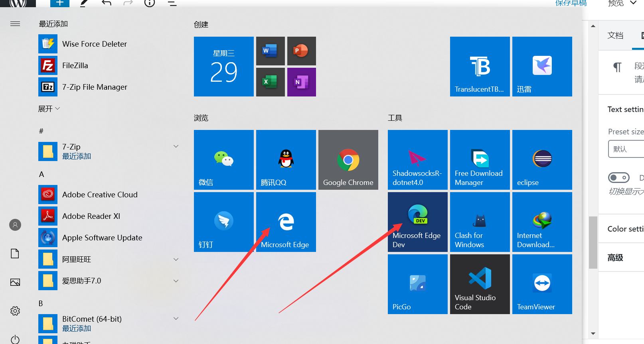Open the PicGo tile
This screenshot has height=344, width=644.
point(418,284)
